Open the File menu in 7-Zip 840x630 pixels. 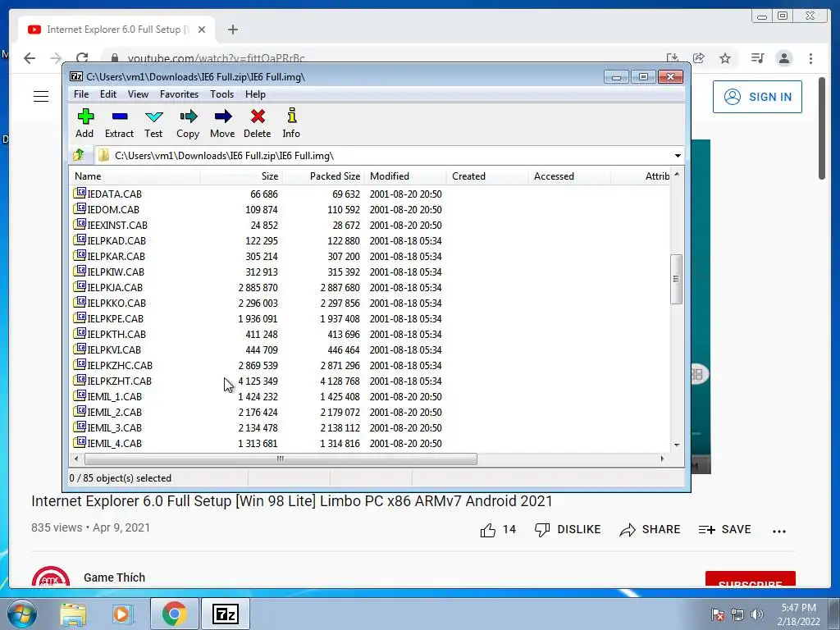point(81,94)
